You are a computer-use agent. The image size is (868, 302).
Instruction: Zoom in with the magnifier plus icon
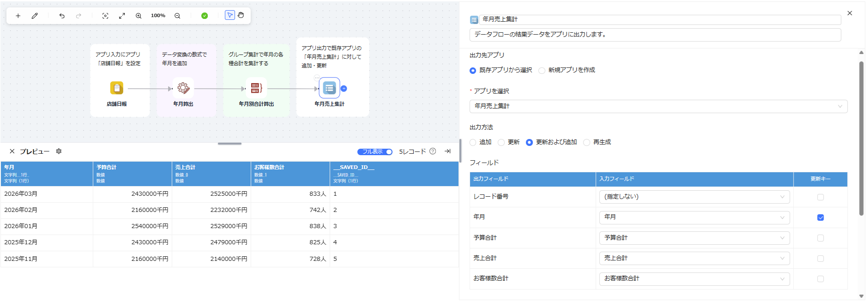tap(139, 16)
